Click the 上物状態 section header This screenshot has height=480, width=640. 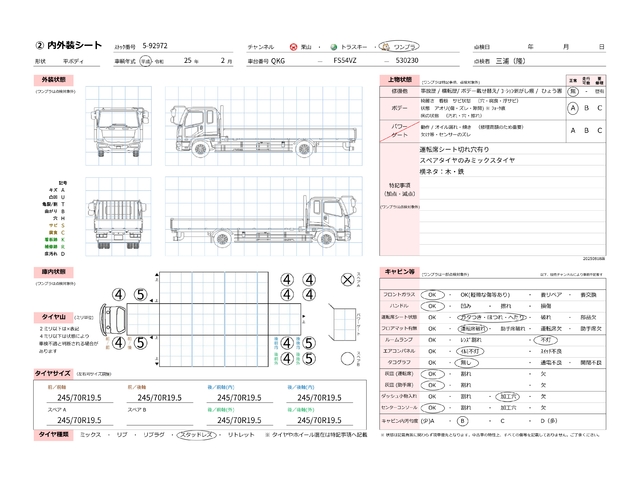398,78
